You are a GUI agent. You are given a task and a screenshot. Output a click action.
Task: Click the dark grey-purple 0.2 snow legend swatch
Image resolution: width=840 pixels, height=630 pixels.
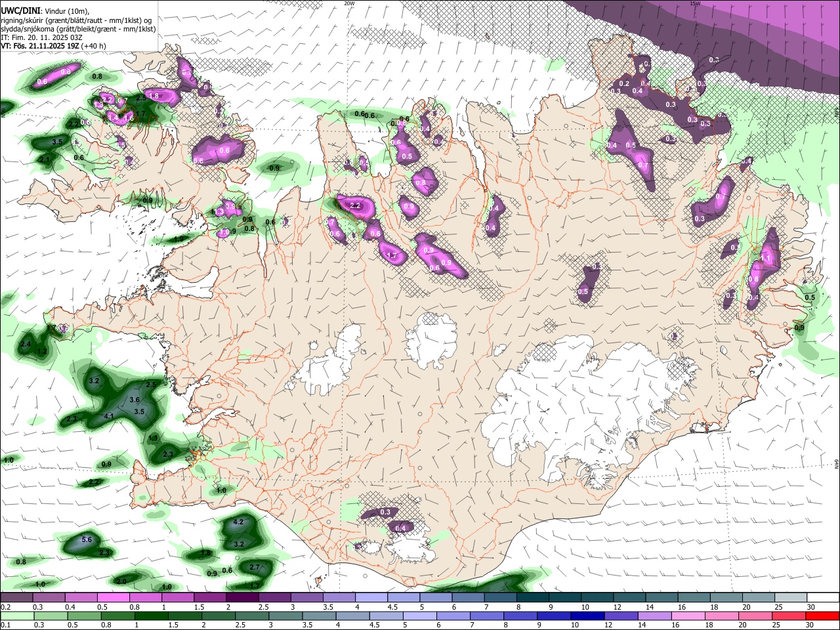16,598
